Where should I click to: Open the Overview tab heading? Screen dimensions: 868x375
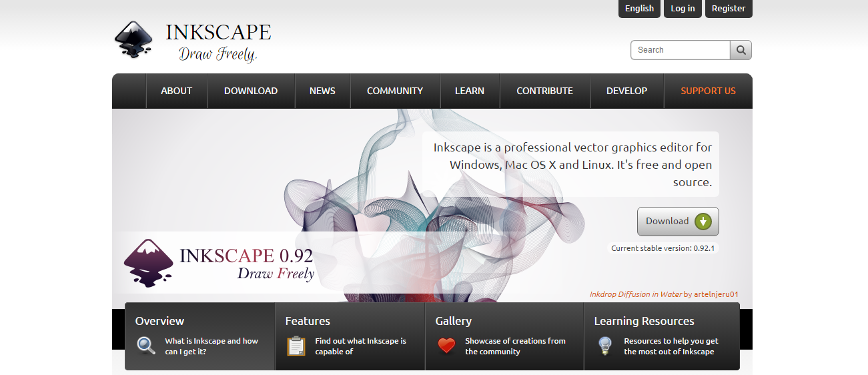point(159,321)
